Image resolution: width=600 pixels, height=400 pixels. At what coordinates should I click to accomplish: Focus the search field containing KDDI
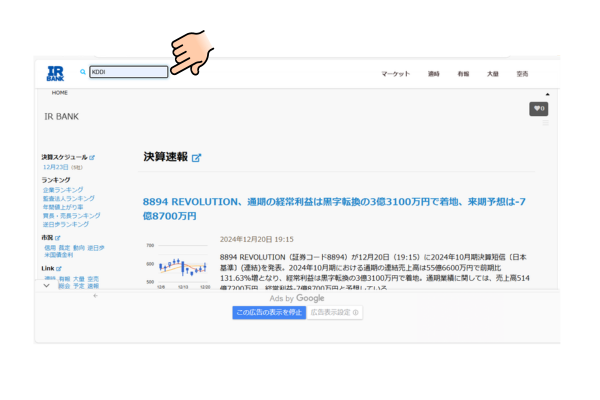129,72
